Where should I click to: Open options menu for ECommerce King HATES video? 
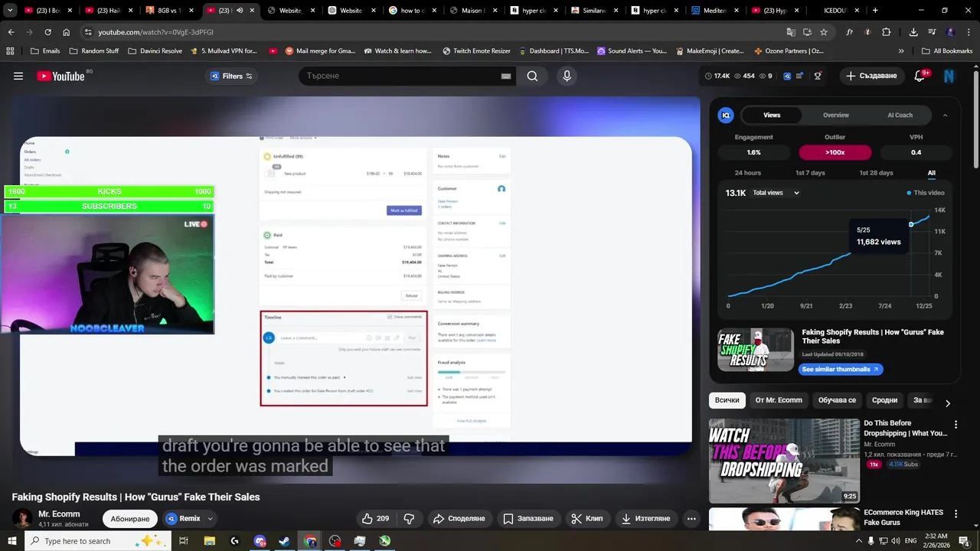(955, 514)
